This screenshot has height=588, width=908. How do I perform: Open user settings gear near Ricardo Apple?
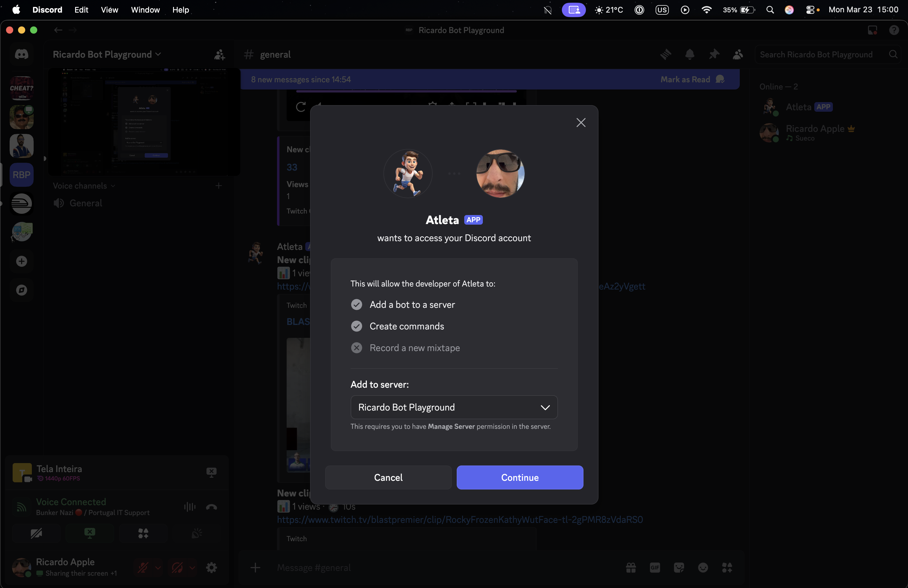(x=211, y=567)
